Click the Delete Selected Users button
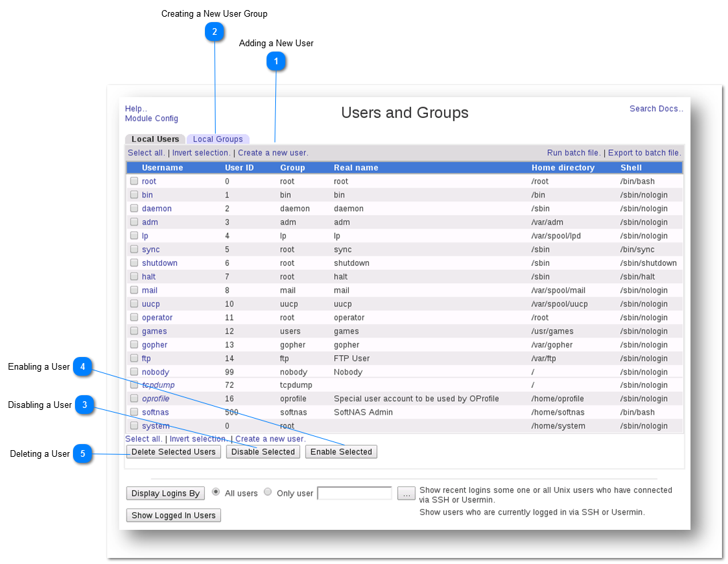 point(173,451)
